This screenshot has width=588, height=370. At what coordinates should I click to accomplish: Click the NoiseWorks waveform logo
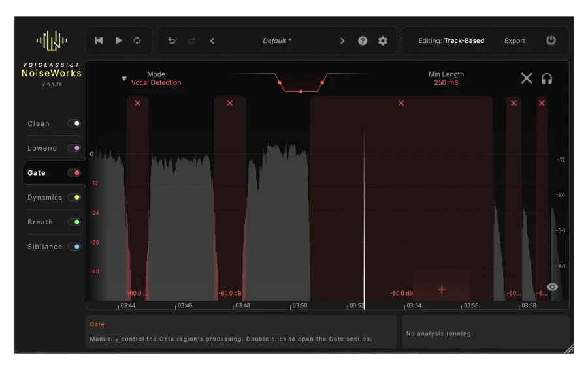click(x=52, y=40)
